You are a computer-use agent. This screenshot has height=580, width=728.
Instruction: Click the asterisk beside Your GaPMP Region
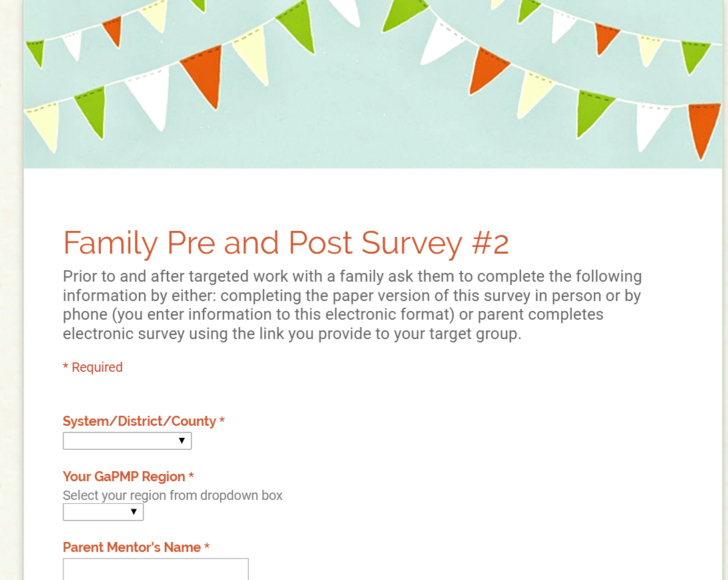click(x=191, y=475)
